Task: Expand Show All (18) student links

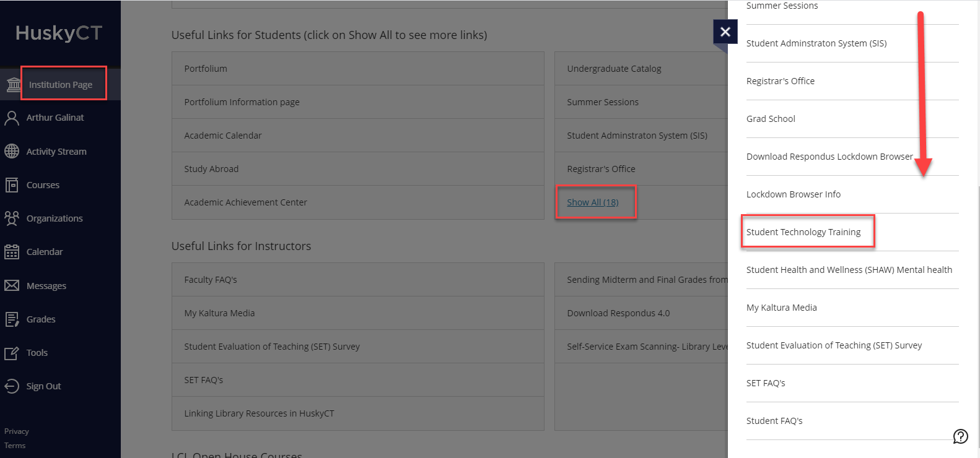Action: pos(593,202)
